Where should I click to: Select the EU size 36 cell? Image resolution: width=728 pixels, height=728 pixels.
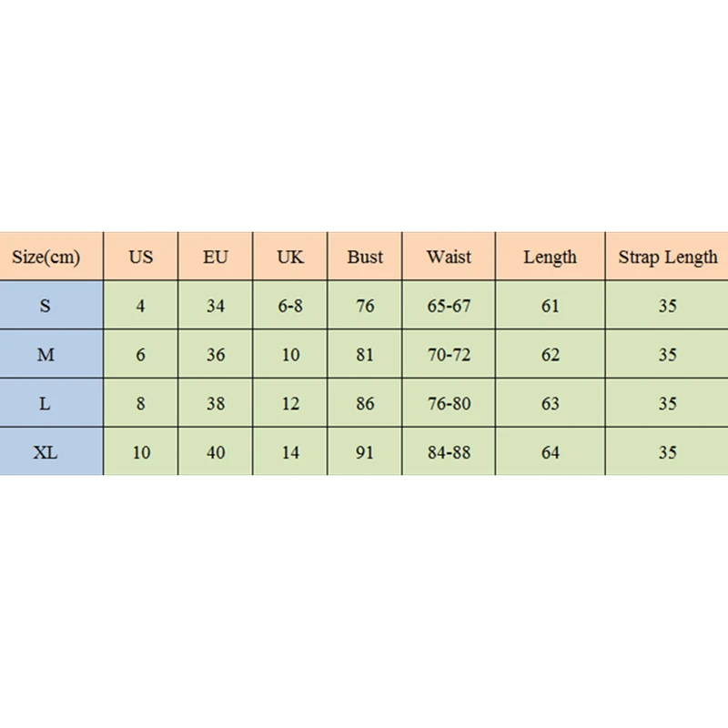coord(216,355)
